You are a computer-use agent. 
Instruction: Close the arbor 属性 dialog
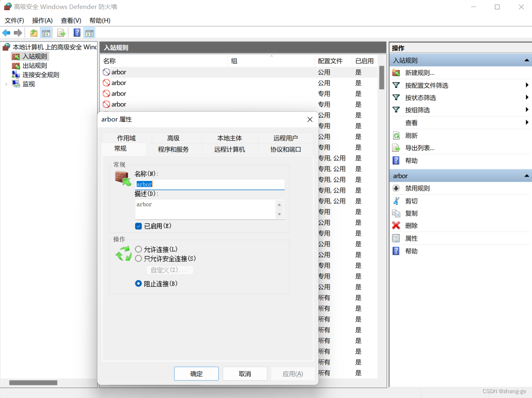pyautogui.click(x=310, y=119)
